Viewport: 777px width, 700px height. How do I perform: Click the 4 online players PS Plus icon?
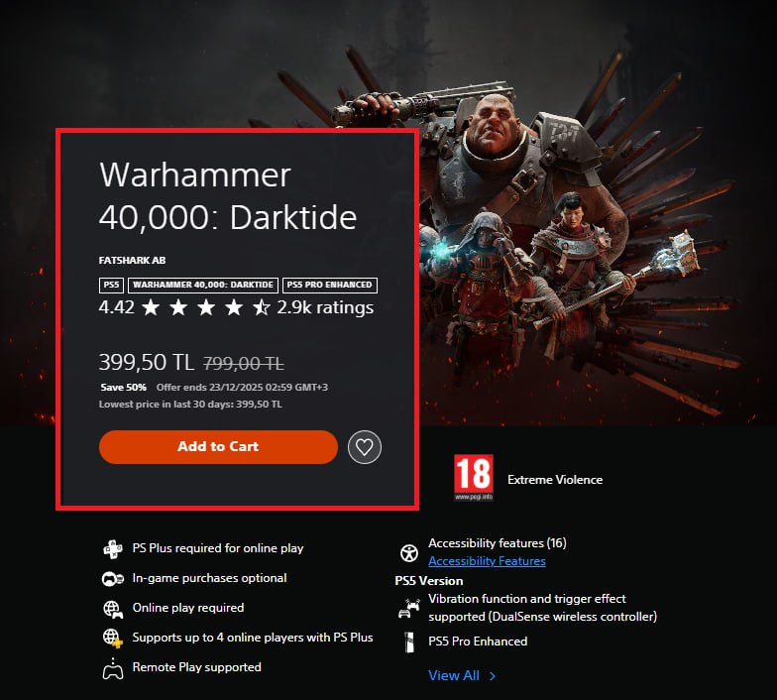point(113,639)
